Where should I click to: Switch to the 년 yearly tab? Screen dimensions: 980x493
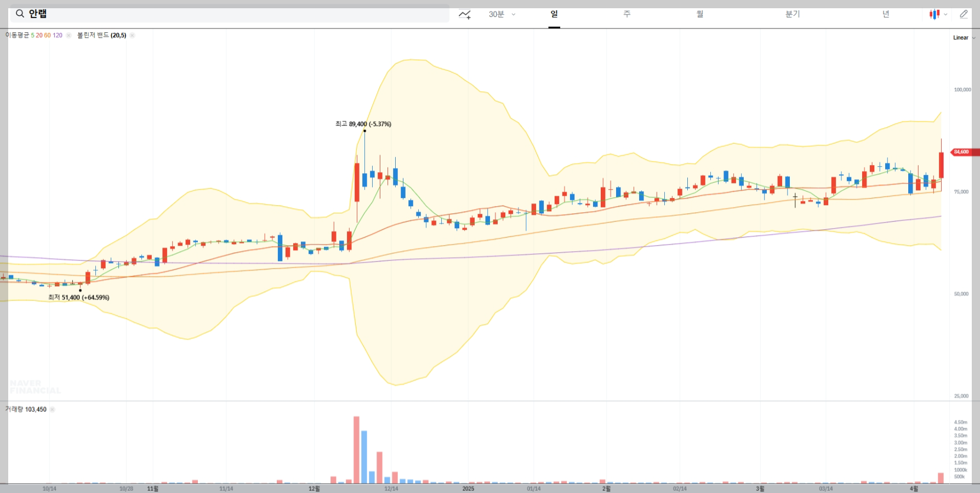pyautogui.click(x=886, y=14)
